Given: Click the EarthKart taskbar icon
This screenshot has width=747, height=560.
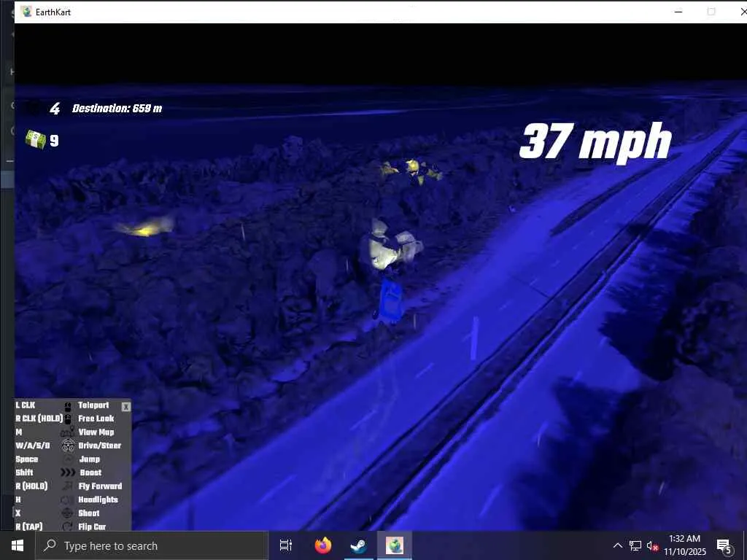Looking at the screenshot, I should [x=395, y=545].
